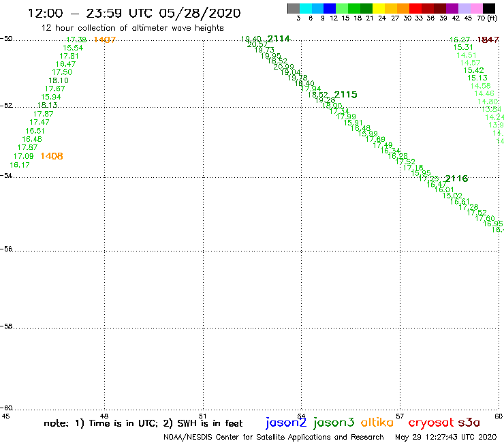Click wave height value 15.02
This screenshot has width=504, height=443.
(452, 196)
